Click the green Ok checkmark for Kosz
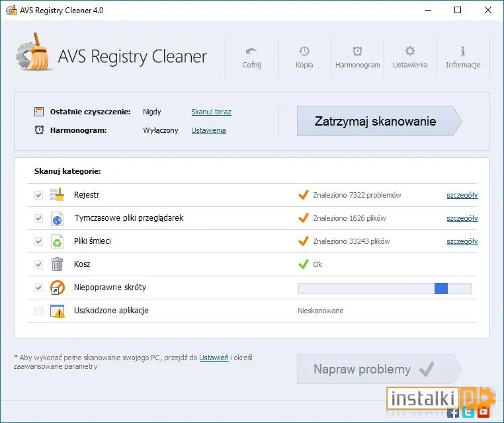504x423 pixels. coord(304,264)
